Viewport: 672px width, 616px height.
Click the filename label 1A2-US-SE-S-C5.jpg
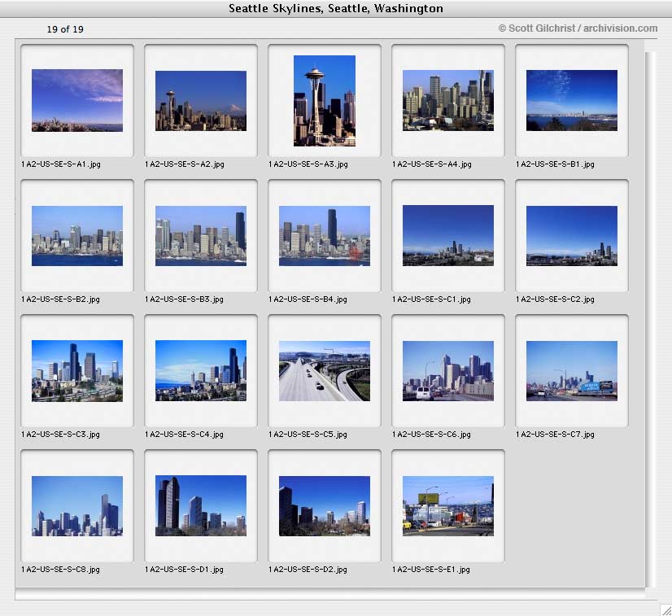308,435
